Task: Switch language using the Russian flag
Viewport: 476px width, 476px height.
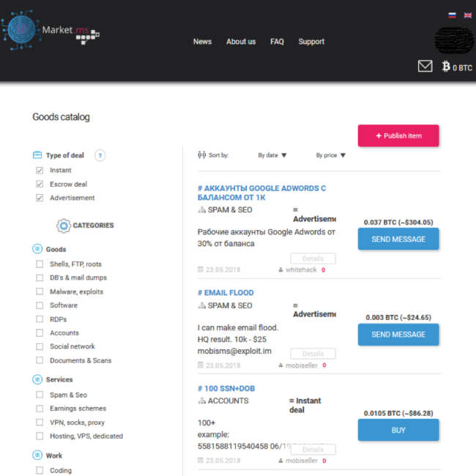Action: [452, 15]
